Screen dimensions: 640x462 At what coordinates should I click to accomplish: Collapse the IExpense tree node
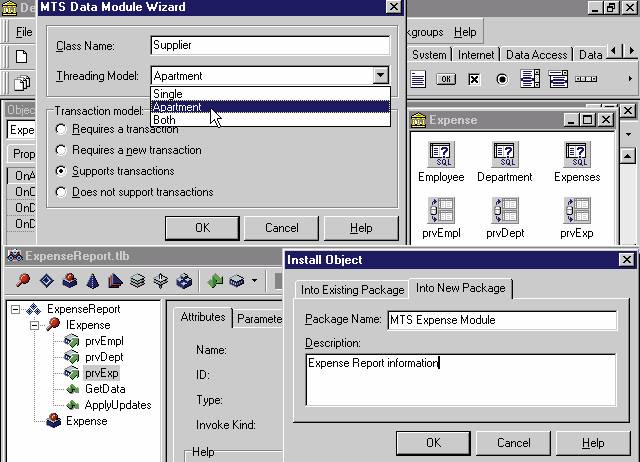pos(33,325)
